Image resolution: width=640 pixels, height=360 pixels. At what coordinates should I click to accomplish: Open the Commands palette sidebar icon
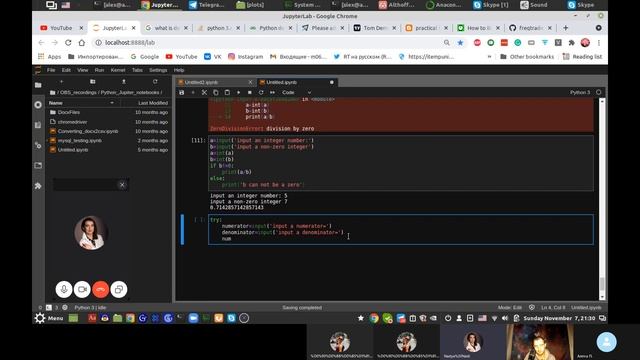(38, 125)
